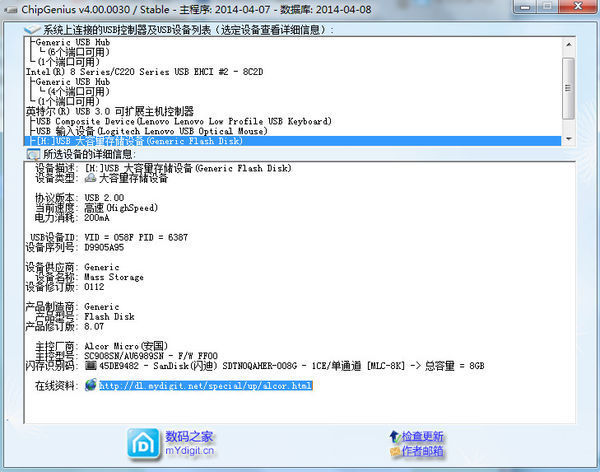Click the device description line in details pane

point(188,168)
